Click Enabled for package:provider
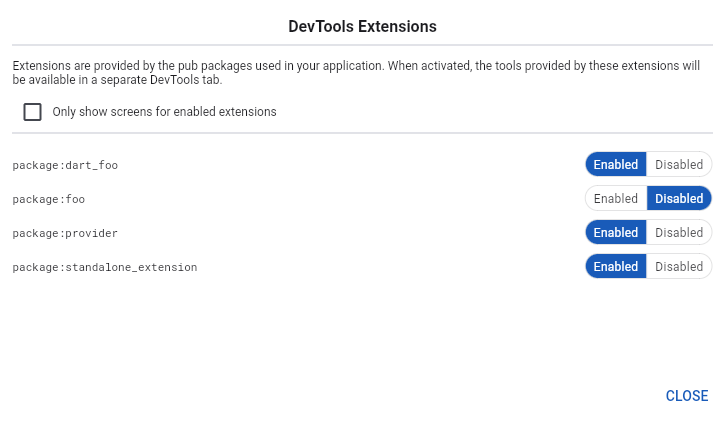The width and height of the screenshot is (726, 421). (x=616, y=233)
